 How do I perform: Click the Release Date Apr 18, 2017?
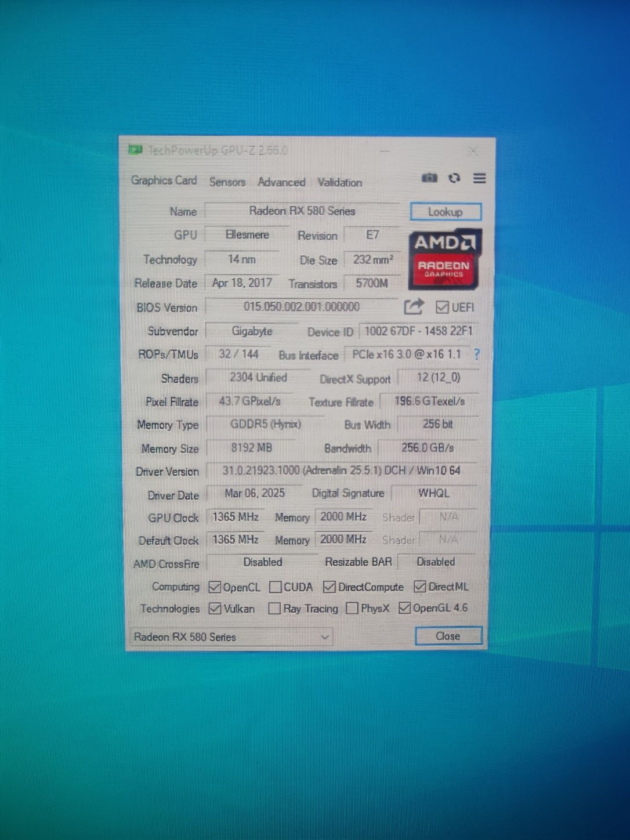click(242, 283)
